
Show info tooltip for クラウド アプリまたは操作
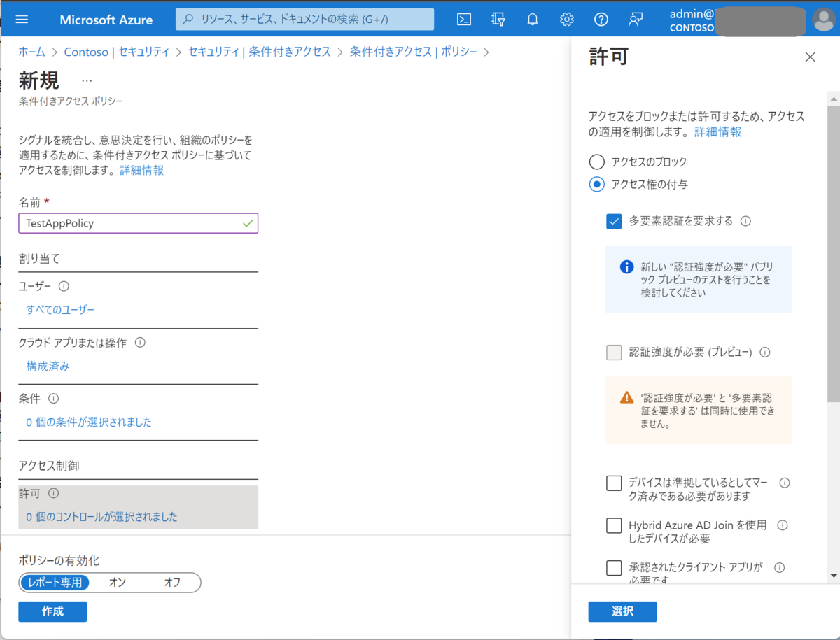(140, 343)
